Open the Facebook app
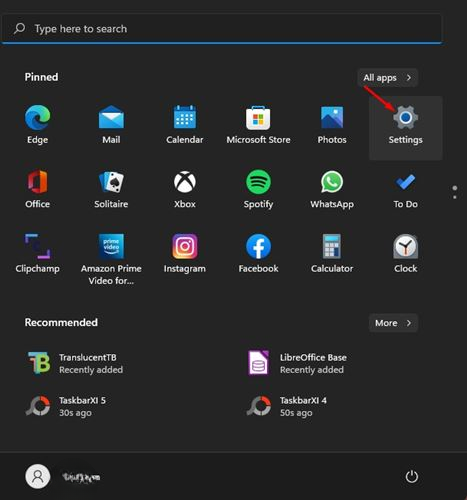The width and height of the screenshot is (467, 500). pyautogui.click(x=258, y=253)
